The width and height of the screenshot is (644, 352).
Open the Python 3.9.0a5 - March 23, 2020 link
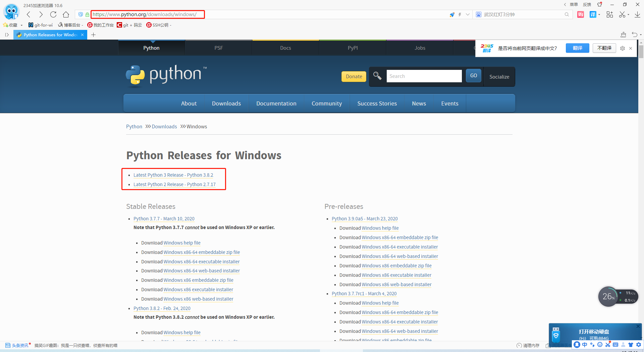(x=365, y=219)
